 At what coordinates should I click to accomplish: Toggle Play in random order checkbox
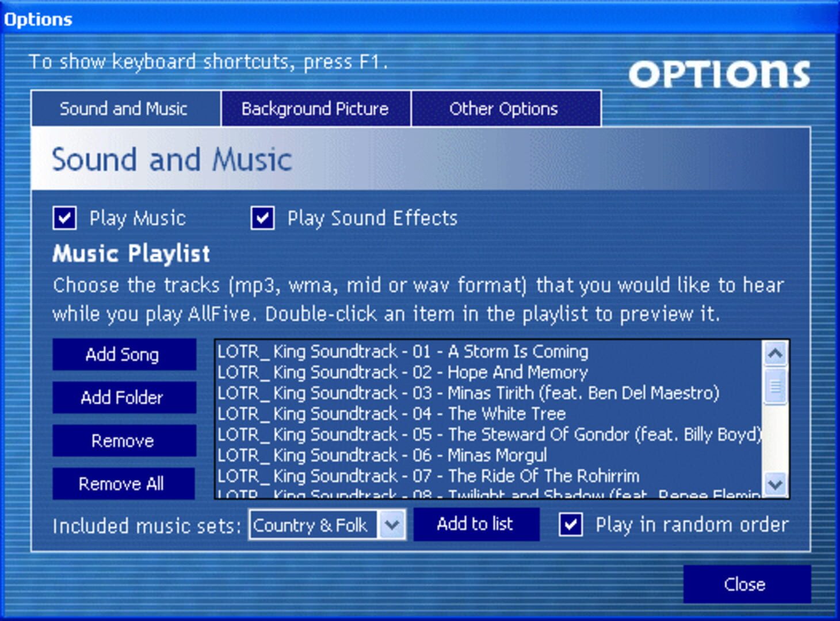[x=571, y=524]
